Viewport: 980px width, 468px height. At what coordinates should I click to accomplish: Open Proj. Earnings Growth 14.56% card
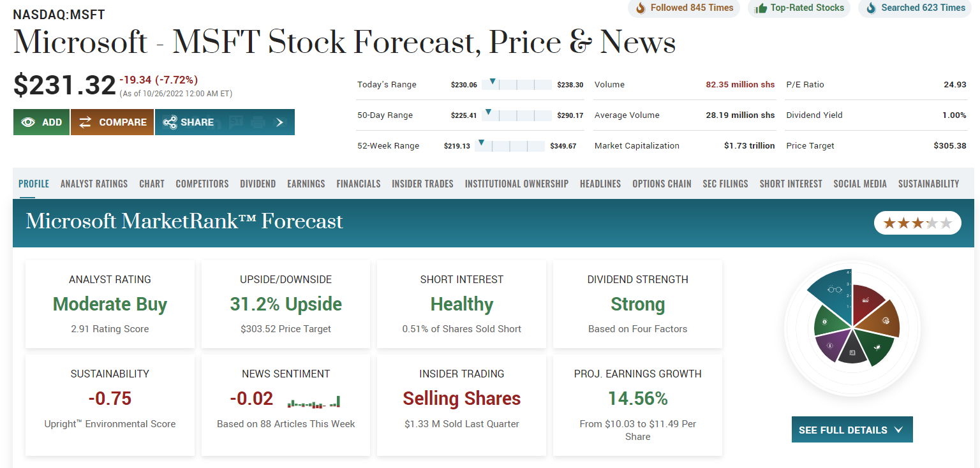point(637,405)
